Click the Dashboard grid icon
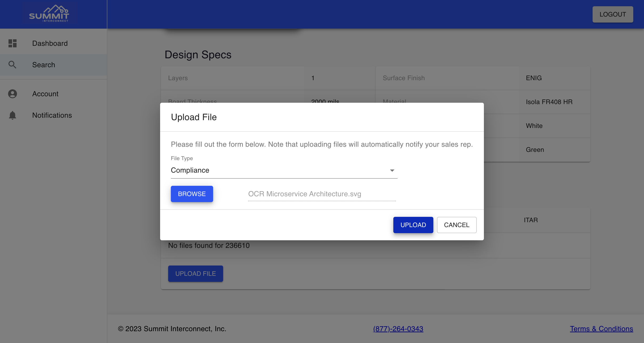Viewport: 644px width, 343px height. pyautogui.click(x=13, y=43)
